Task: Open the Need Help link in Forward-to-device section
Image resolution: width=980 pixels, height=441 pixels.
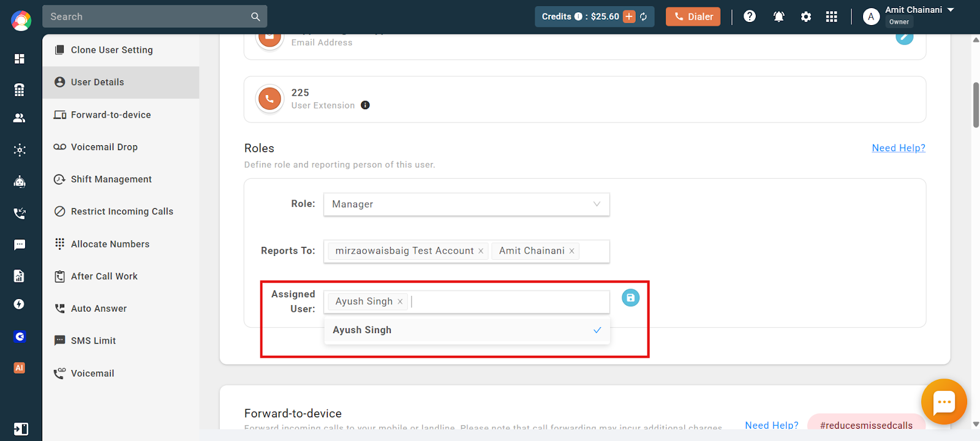Action: point(772,425)
